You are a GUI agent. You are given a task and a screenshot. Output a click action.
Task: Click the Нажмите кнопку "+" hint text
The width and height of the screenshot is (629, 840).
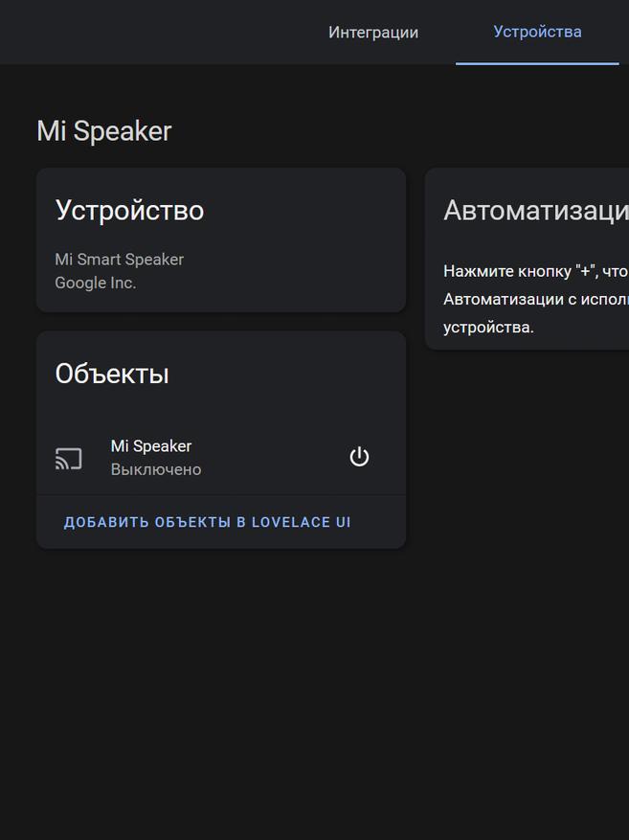point(536,299)
